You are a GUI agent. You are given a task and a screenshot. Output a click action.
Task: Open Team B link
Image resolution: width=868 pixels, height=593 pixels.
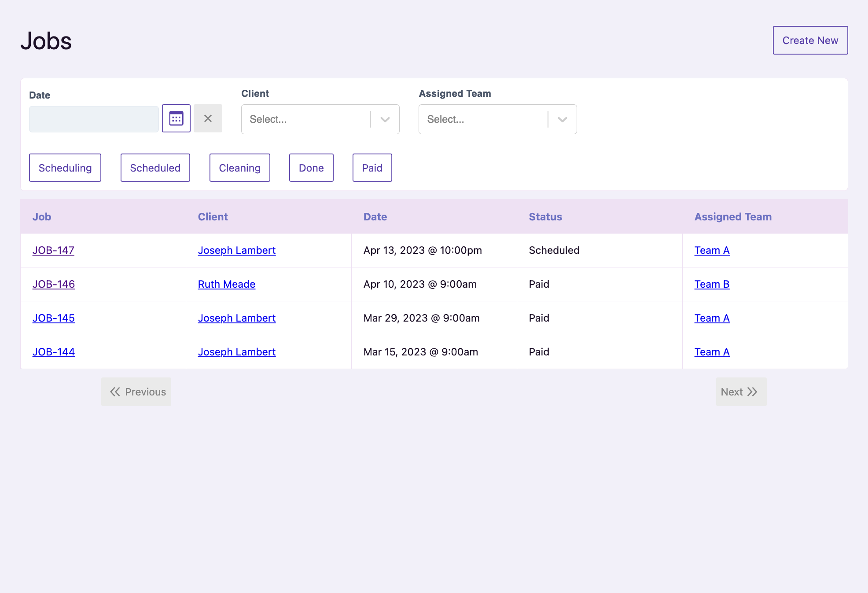tap(712, 284)
